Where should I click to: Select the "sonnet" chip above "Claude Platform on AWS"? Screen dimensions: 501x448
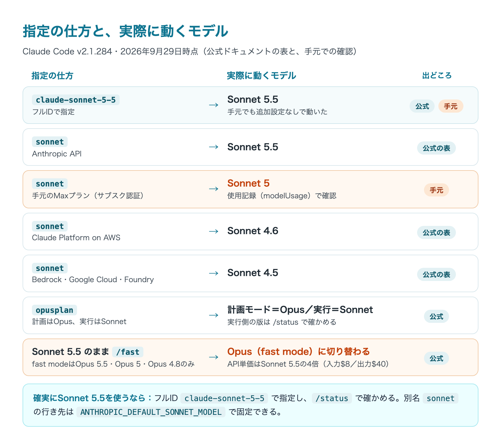point(50,226)
